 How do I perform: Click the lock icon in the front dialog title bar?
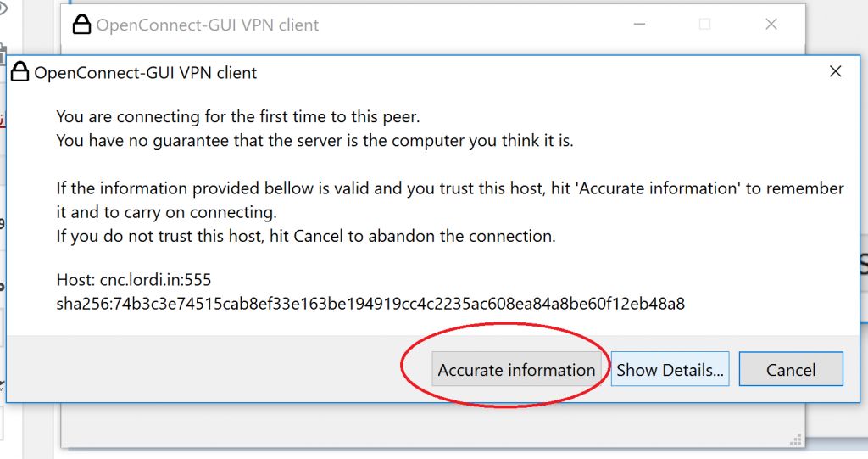click(x=20, y=72)
